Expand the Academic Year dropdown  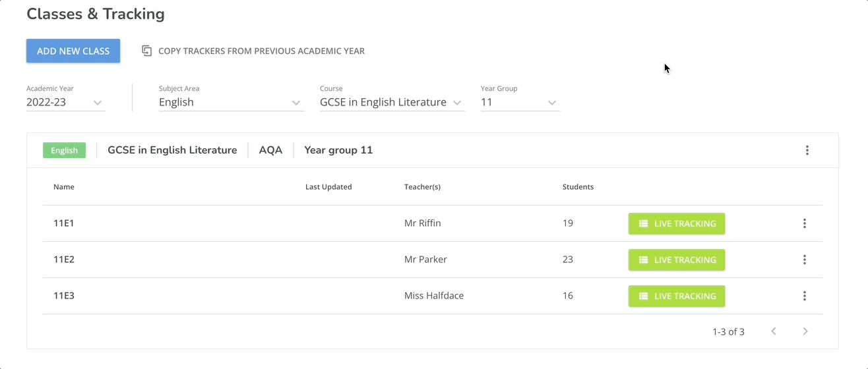point(98,103)
